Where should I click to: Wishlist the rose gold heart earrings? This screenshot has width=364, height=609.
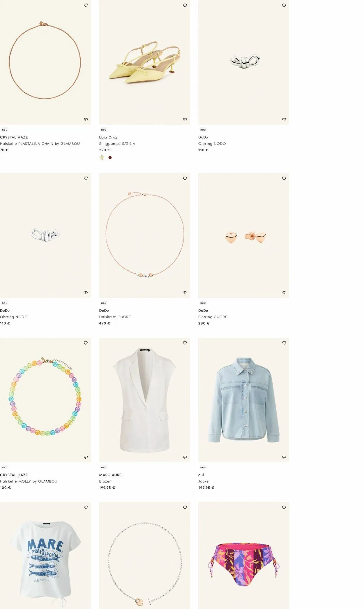284,178
